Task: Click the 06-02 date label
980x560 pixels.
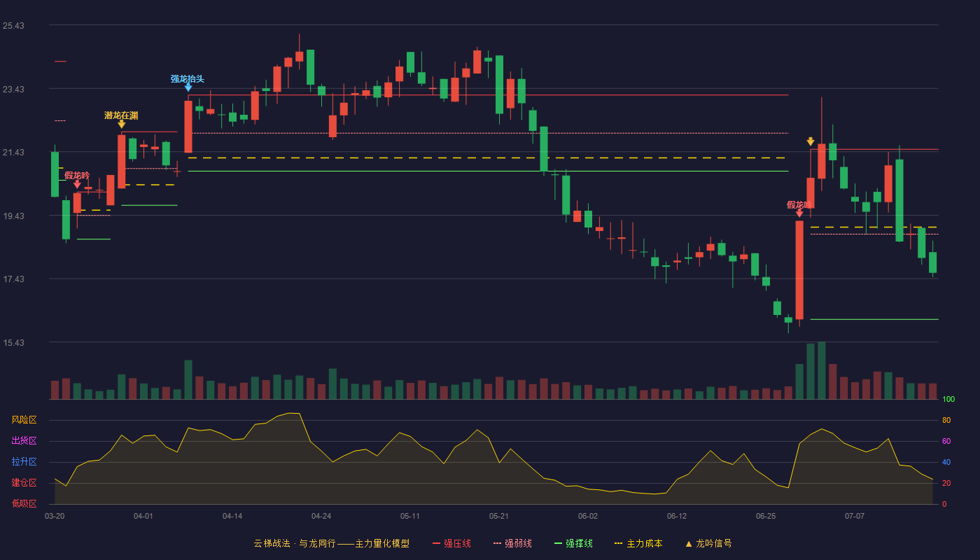Action: pyautogui.click(x=588, y=516)
